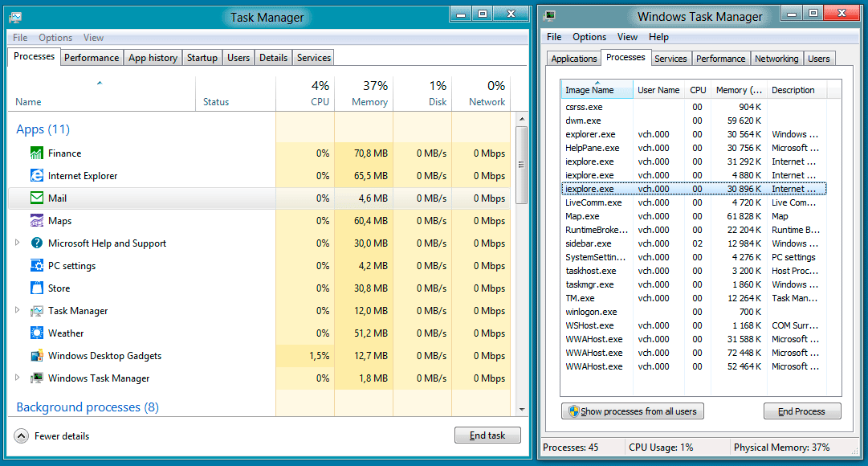
Task: Expand the Task Manager app row
Action: click(x=17, y=310)
